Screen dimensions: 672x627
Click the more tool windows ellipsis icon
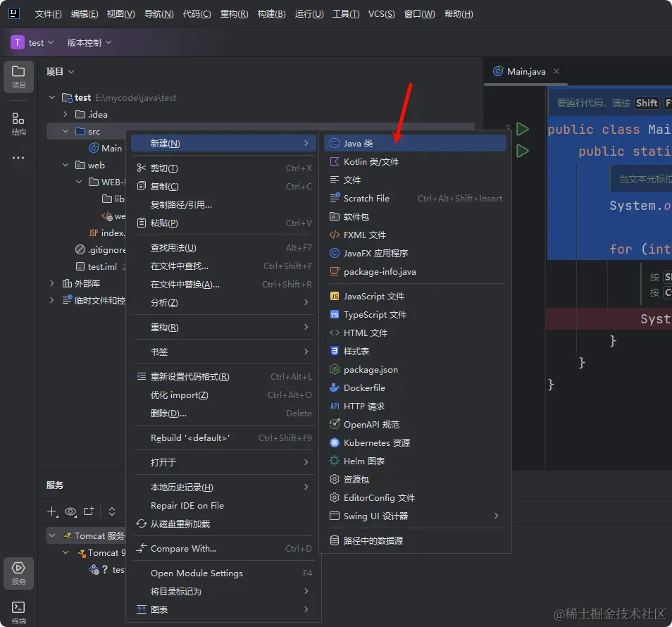pos(18,158)
